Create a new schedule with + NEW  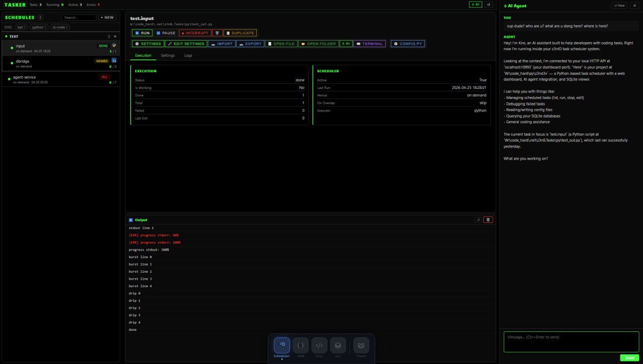click(x=108, y=17)
